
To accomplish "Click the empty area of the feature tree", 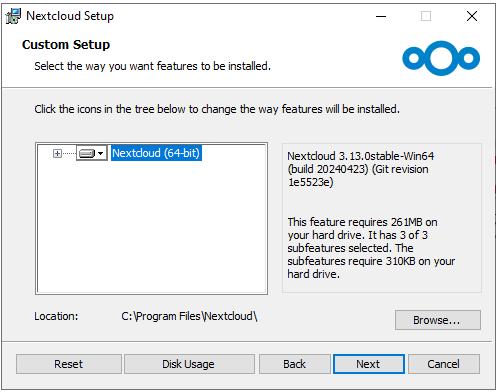I will (151, 227).
